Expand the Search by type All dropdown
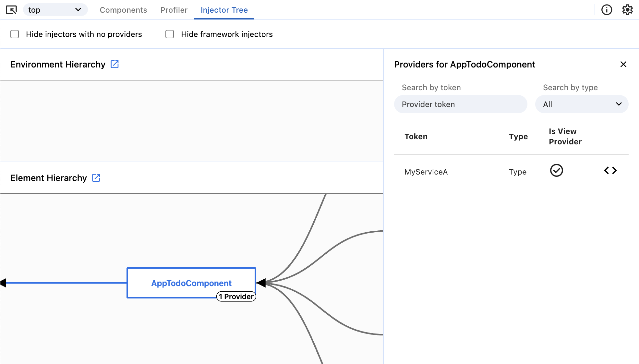The width and height of the screenshot is (639, 364). point(582,104)
